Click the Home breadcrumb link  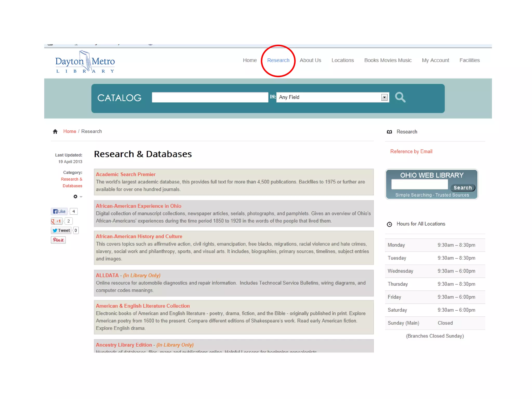click(70, 131)
